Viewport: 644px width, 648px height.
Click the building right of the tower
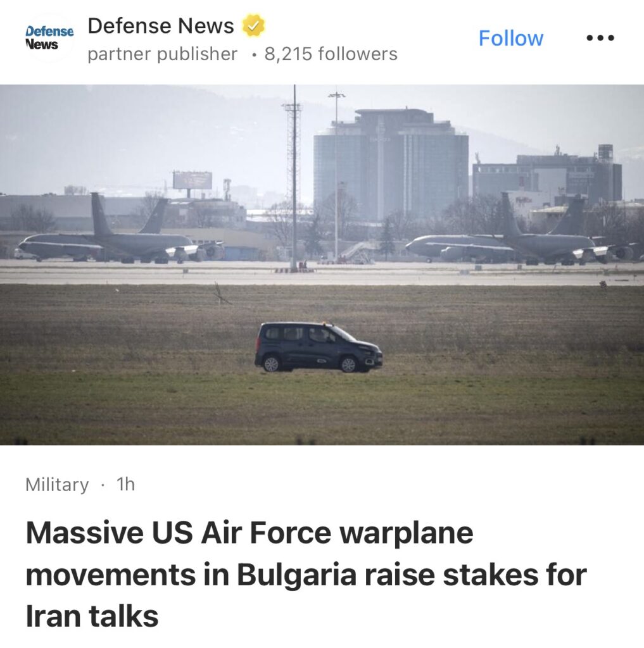tap(547, 176)
